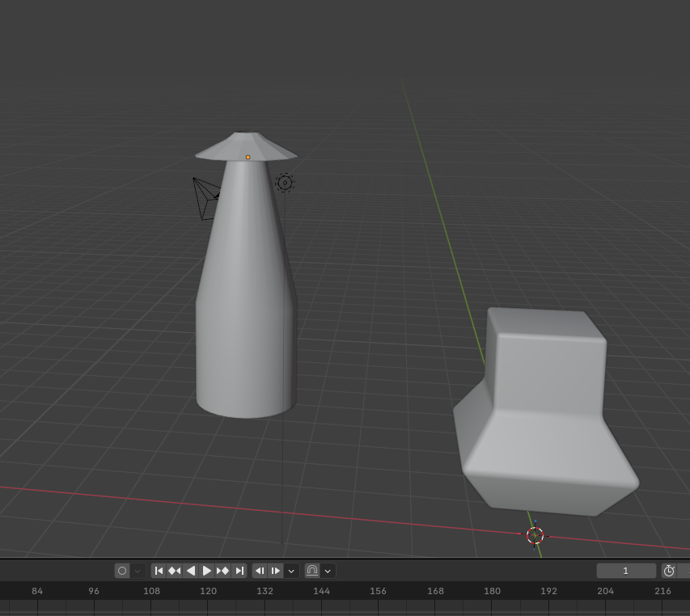Image resolution: width=690 pixels, height=616 pixels.
Task: Toggle the preview range stopwatch icon
Action: coord(669,571)
